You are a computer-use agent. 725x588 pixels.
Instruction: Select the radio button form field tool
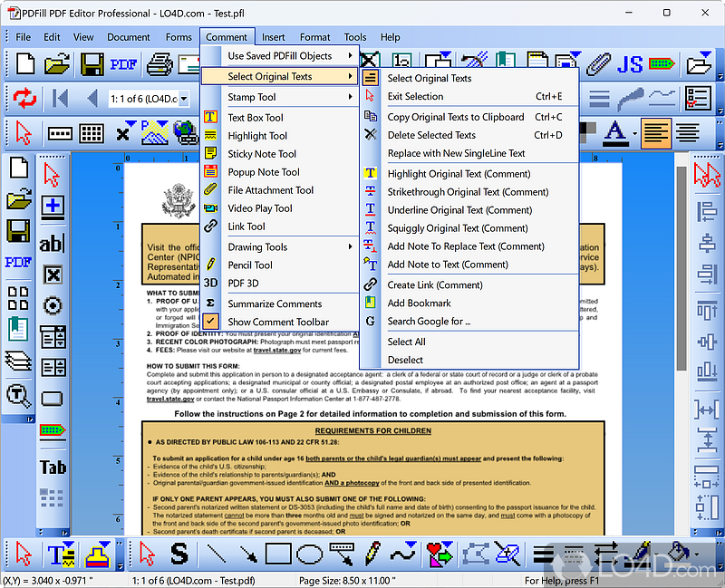pyautogui.click(x=53, y=305)
